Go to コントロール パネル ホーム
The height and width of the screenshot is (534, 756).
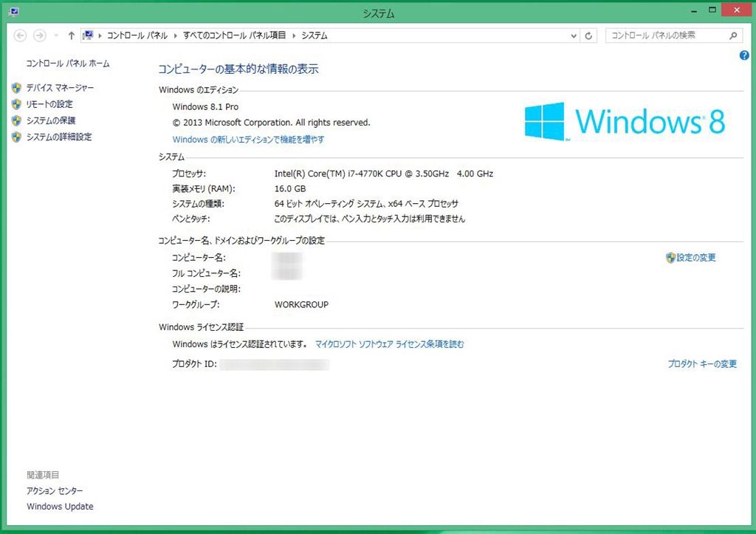pyautogui.click(x=67, y=64)
